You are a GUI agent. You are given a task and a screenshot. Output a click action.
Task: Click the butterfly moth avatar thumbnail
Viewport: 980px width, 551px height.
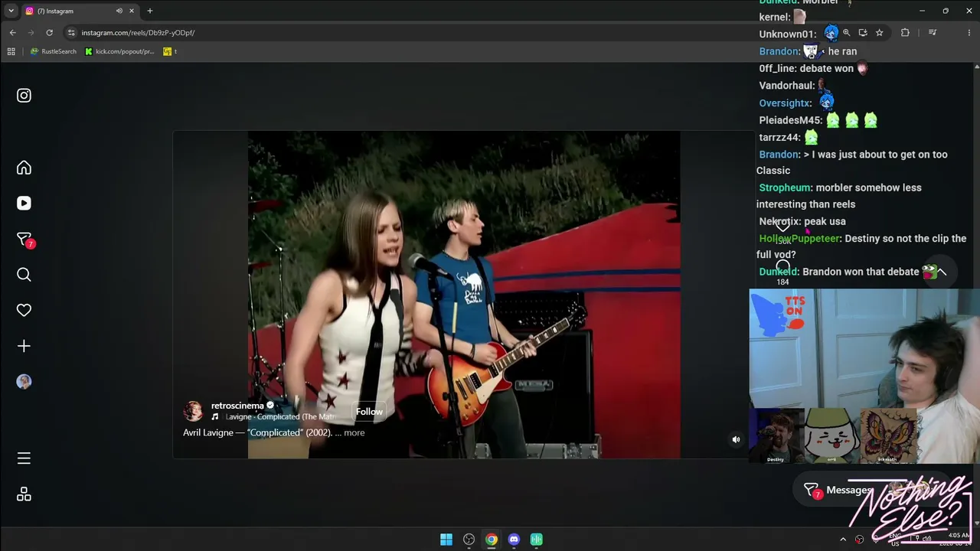[x=888, y=435]
